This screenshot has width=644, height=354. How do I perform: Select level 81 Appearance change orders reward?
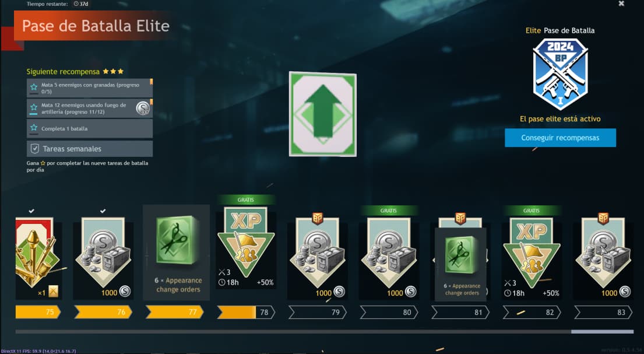click(460, 264)
